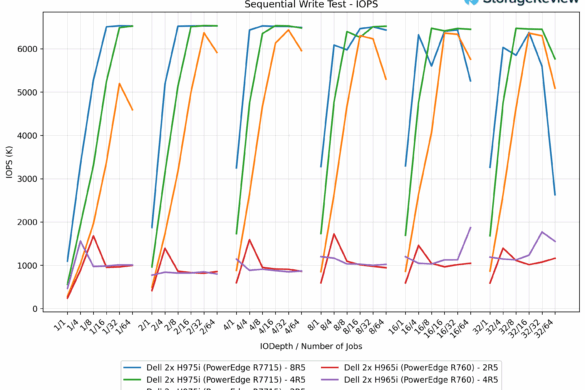585x390 pixels.
Task: Click the 0 y-axis tick label
Action: (35, 309)
